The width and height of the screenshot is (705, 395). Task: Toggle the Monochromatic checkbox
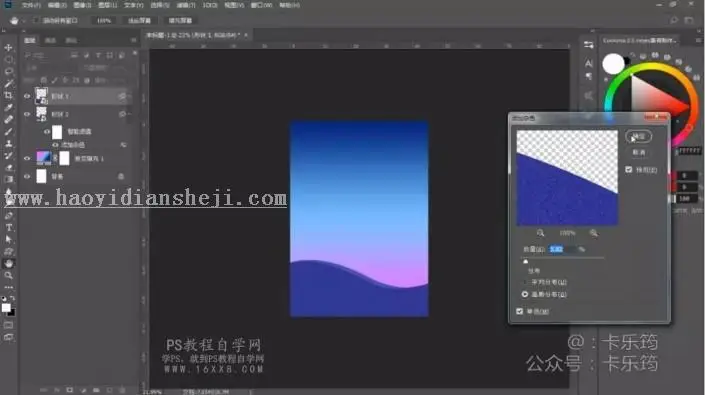[x=520, y=311]
